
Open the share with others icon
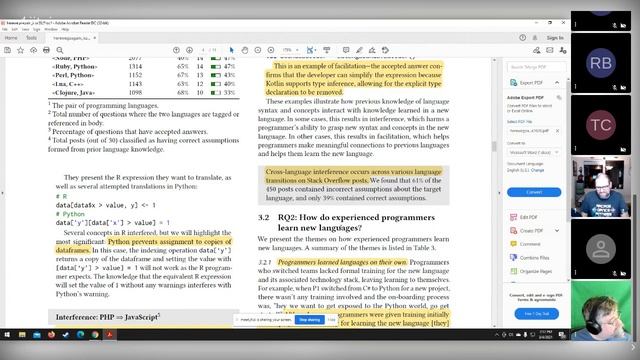click(x=536, y=50)
